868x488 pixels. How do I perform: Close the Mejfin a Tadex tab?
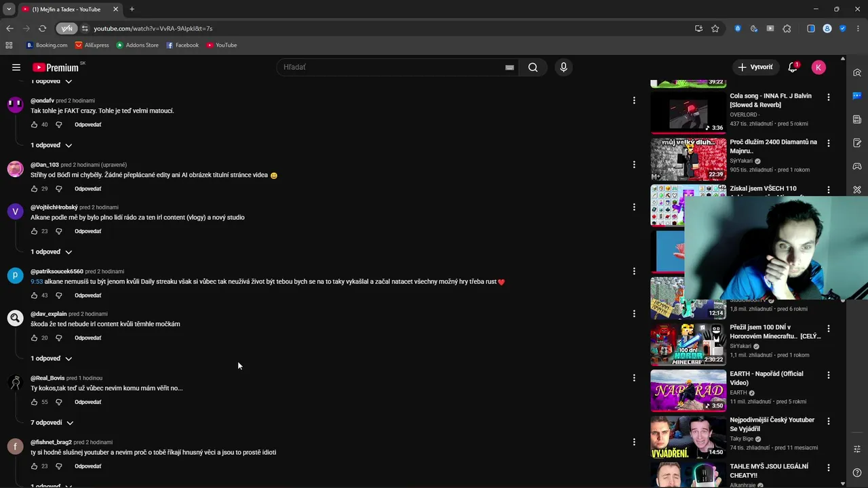click(115, 9)
